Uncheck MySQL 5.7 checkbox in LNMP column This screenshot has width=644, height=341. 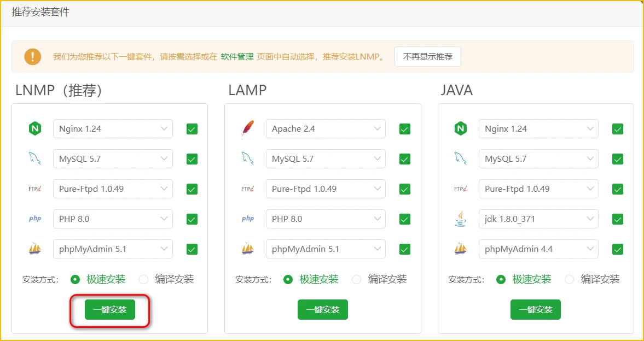pos(192,159)
